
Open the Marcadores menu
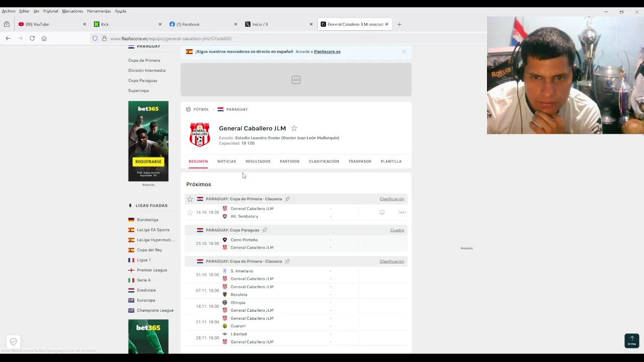coord(72,11)
